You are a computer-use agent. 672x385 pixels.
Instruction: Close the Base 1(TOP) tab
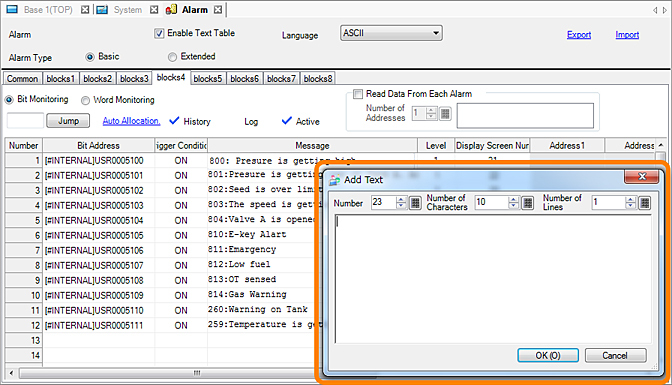tap(85, 9)
